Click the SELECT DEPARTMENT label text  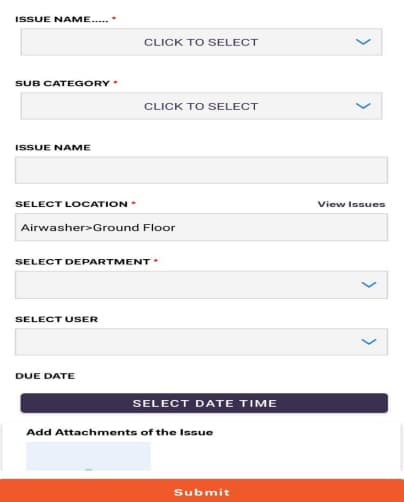[83, 262]
